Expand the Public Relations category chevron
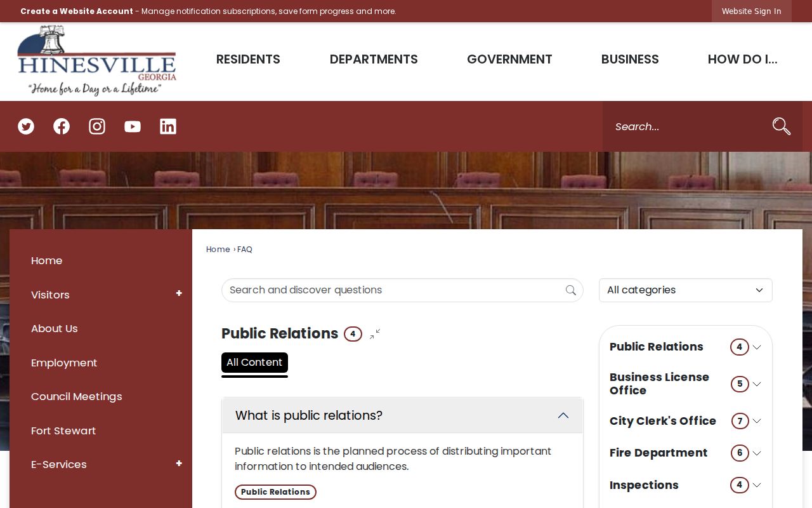 [x=757, y=347]
